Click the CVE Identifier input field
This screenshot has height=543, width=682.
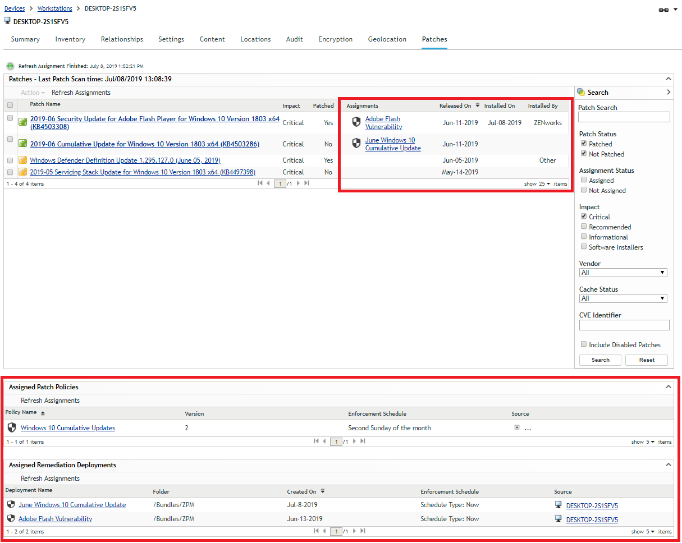click(x=624, y=325)
